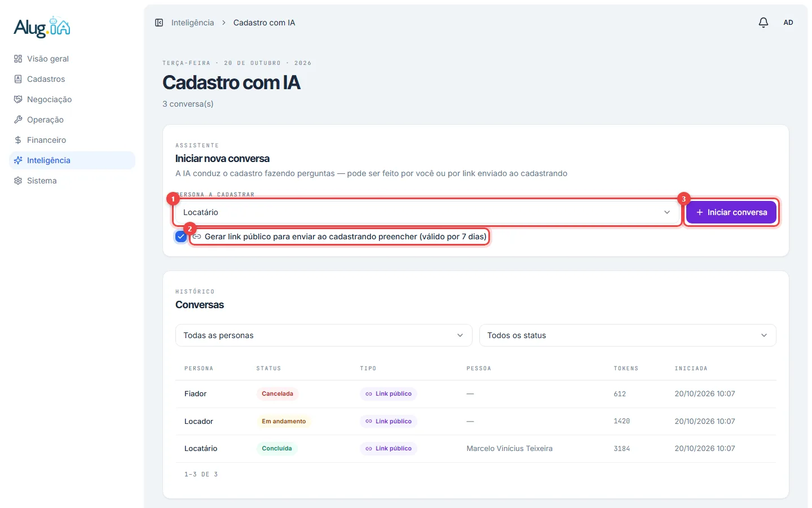
Task: Select the Locador conversation row
Action: coord(476,421)
